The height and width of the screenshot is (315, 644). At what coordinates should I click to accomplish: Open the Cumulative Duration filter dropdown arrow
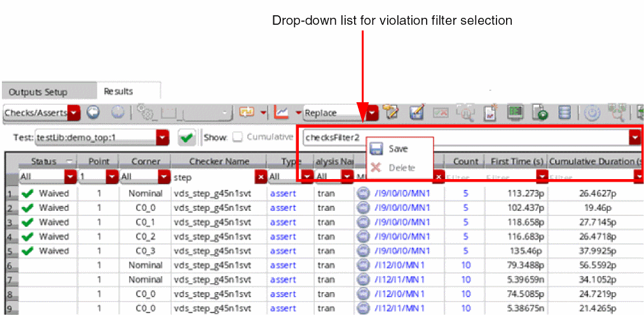(639, 177)
